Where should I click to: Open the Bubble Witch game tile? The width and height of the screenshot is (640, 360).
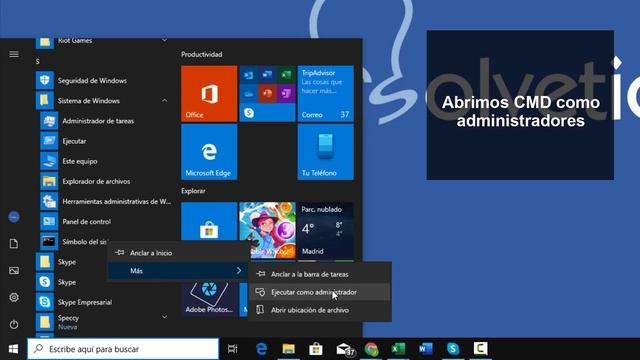click(267, 230)
